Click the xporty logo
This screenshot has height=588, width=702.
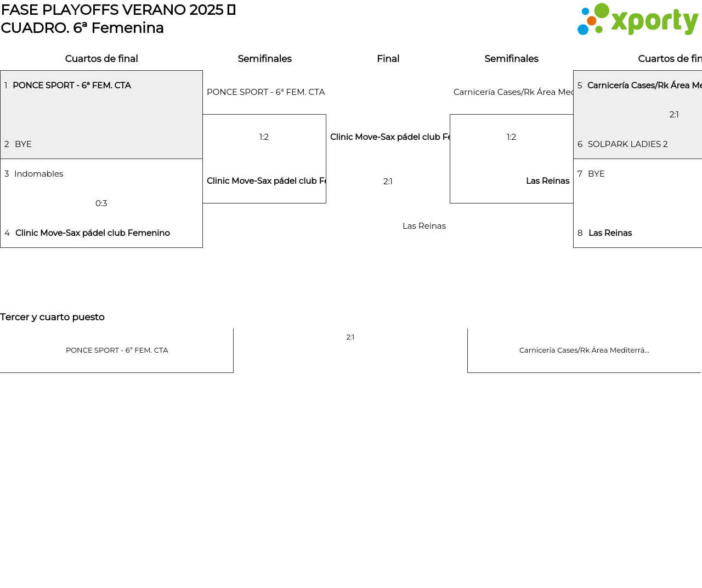click(637, 20)
